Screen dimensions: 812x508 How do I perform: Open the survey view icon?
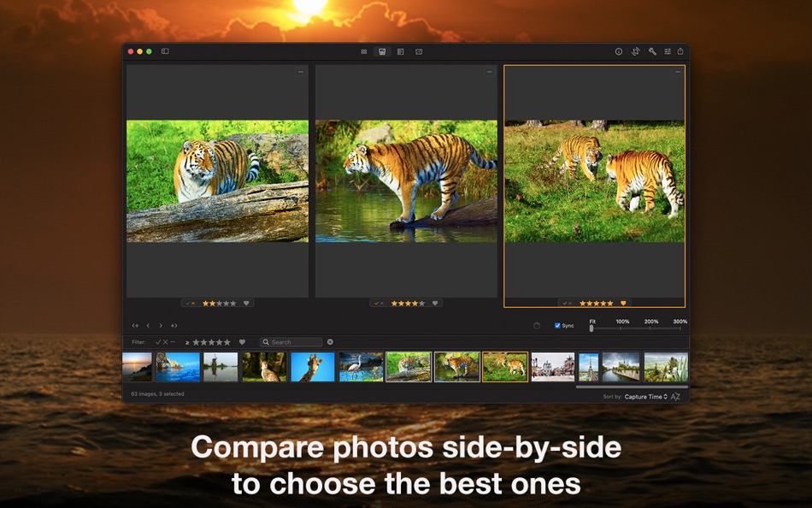coord(400,51)
